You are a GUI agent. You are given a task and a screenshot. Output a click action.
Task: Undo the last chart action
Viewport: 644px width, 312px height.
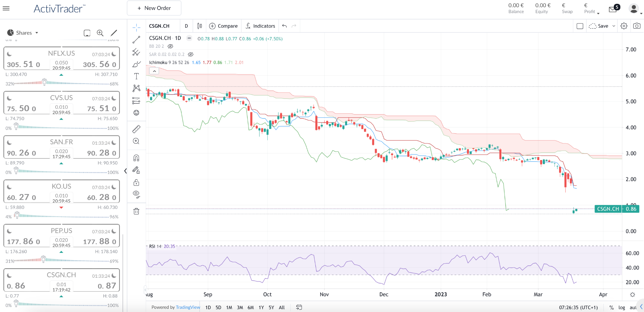284,26
